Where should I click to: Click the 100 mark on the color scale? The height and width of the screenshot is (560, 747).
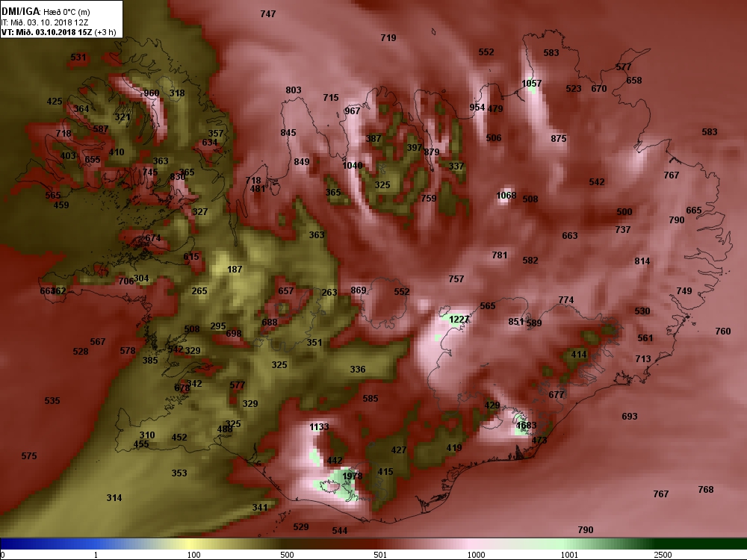tap(194, 555)
